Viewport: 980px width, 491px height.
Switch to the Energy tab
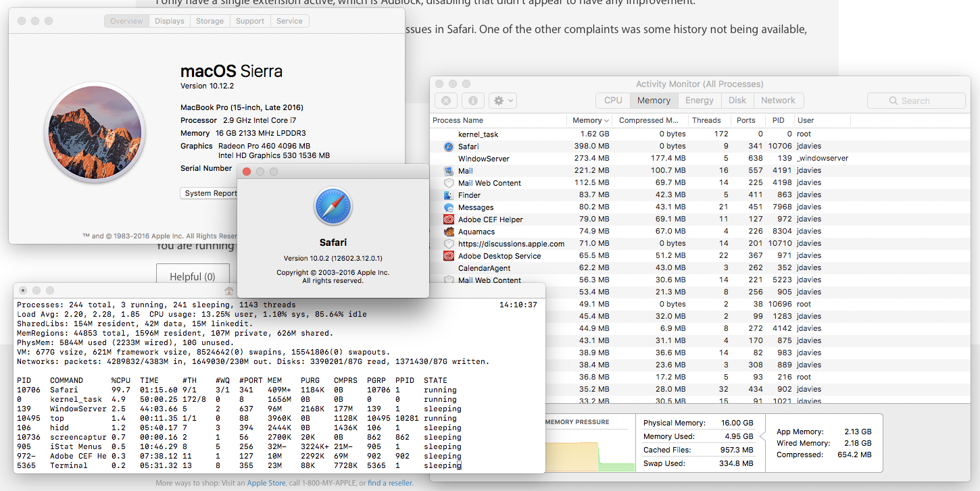click(x=699, y=100)
